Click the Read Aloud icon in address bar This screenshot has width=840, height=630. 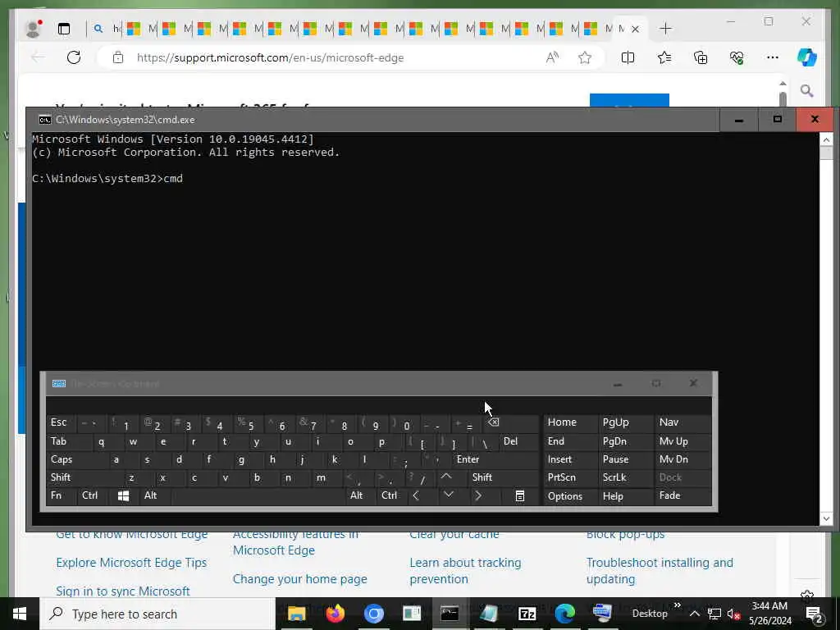tap(552, 57)
